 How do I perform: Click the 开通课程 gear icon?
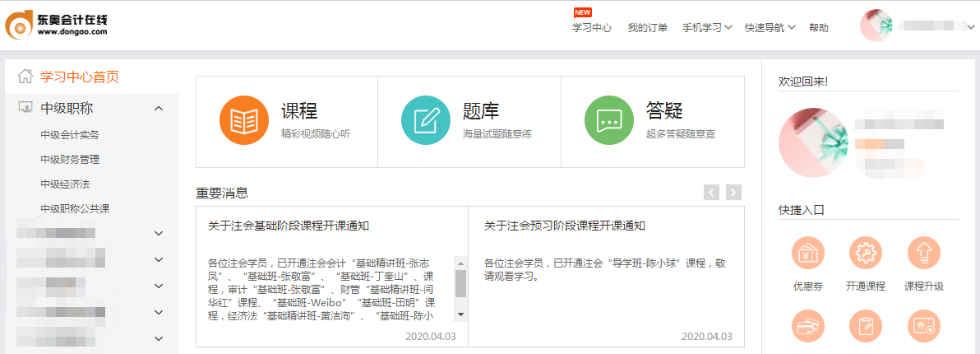[x=865, y=254]
